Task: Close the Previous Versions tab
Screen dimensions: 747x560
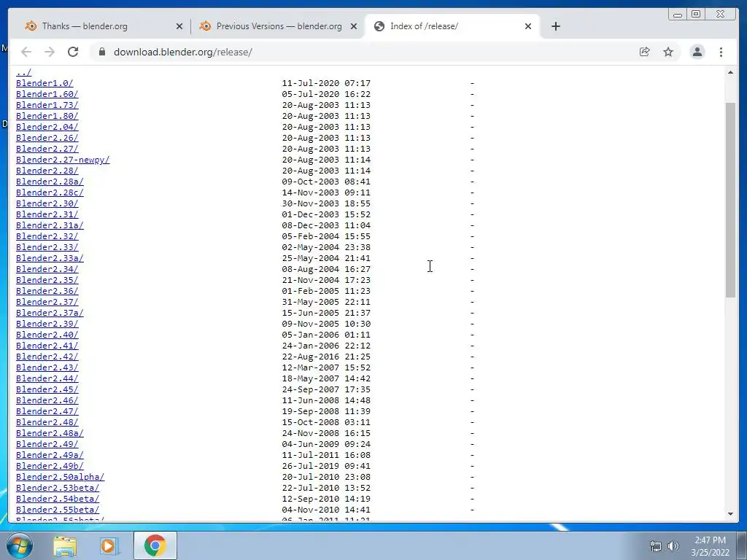Action: [354, 26]
